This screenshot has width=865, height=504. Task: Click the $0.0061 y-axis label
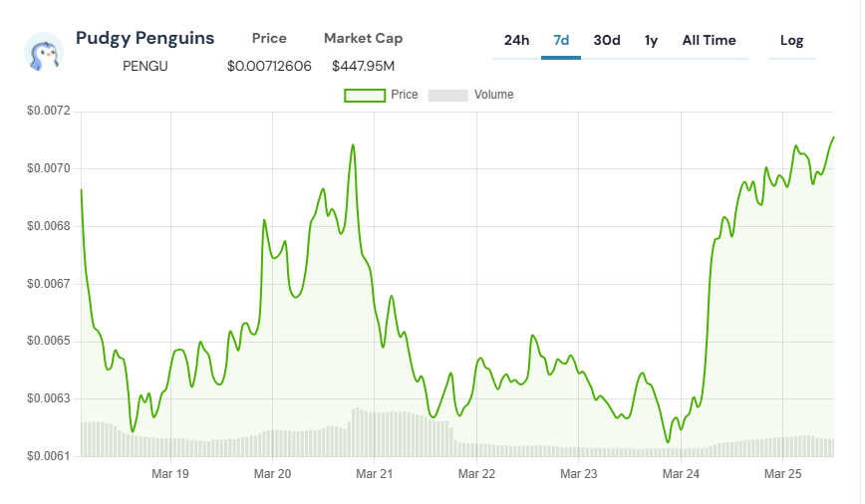(x=49, y=456)
